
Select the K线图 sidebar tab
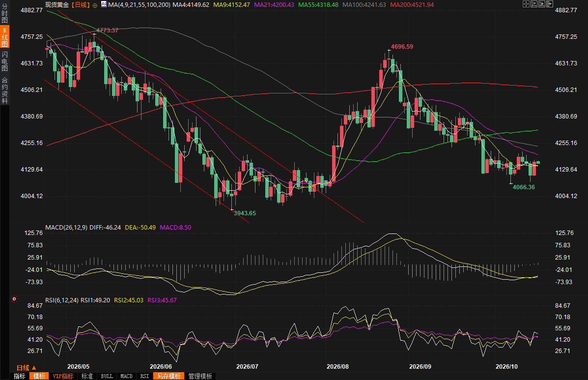coord(5,37)
